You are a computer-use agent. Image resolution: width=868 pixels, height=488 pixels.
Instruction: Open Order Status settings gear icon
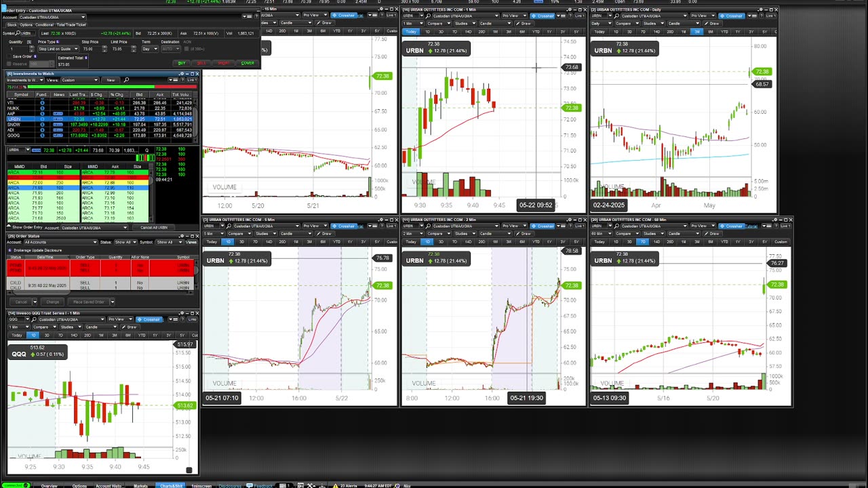182,236
